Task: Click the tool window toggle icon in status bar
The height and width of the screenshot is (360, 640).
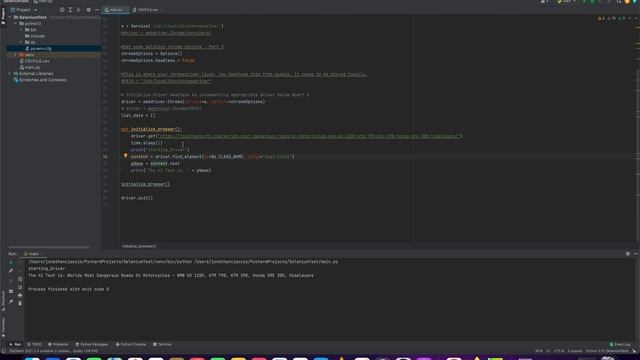Action: [x=3, y=351]
